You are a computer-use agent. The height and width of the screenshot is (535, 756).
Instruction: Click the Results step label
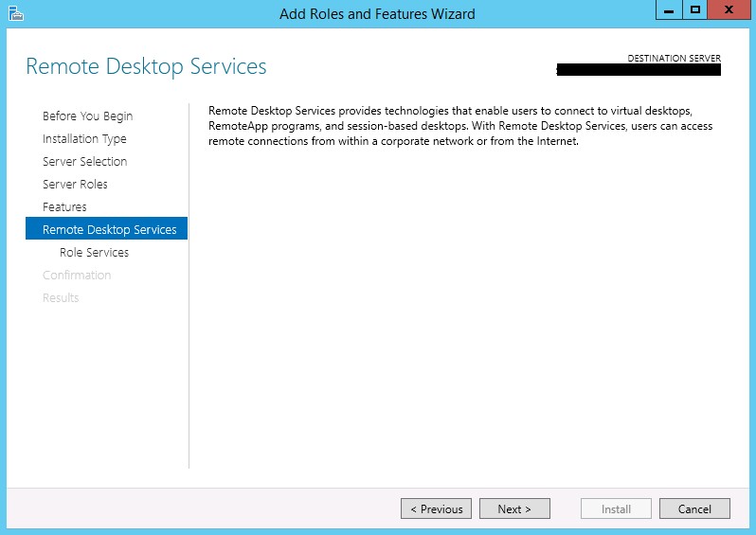click(x=61, y=298)
